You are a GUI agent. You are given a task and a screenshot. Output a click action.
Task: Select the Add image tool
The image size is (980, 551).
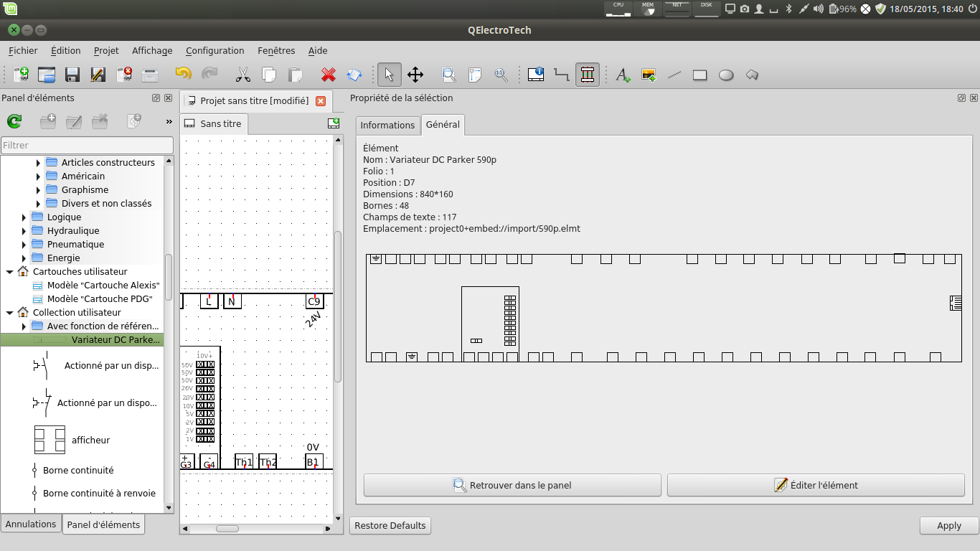click(649, 75)
